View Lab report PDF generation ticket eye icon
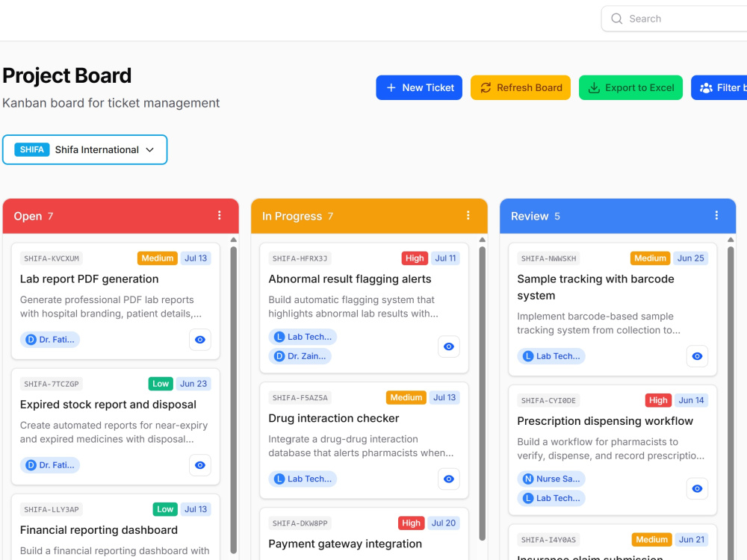This screenshot has width=747, height=560. (x=200, y=340)
